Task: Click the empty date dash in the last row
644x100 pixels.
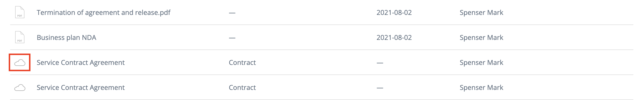Action: pyautogui.click(x=380, y=88)
